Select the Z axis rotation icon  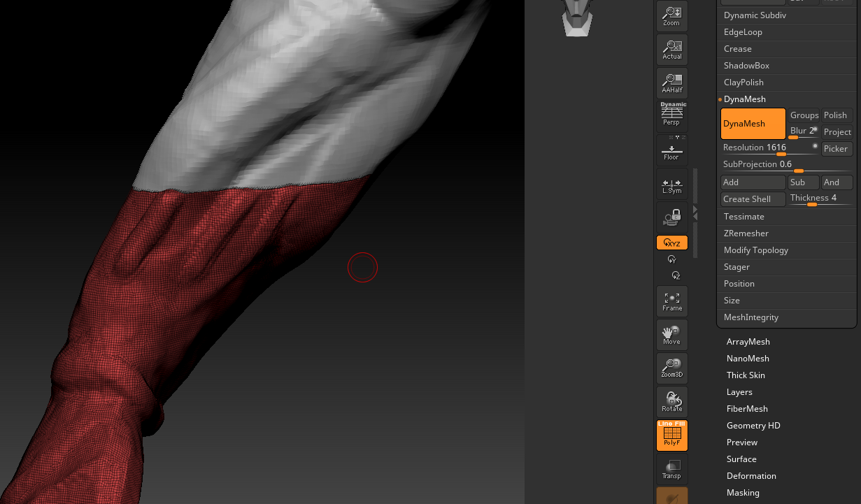pos(675,275)
